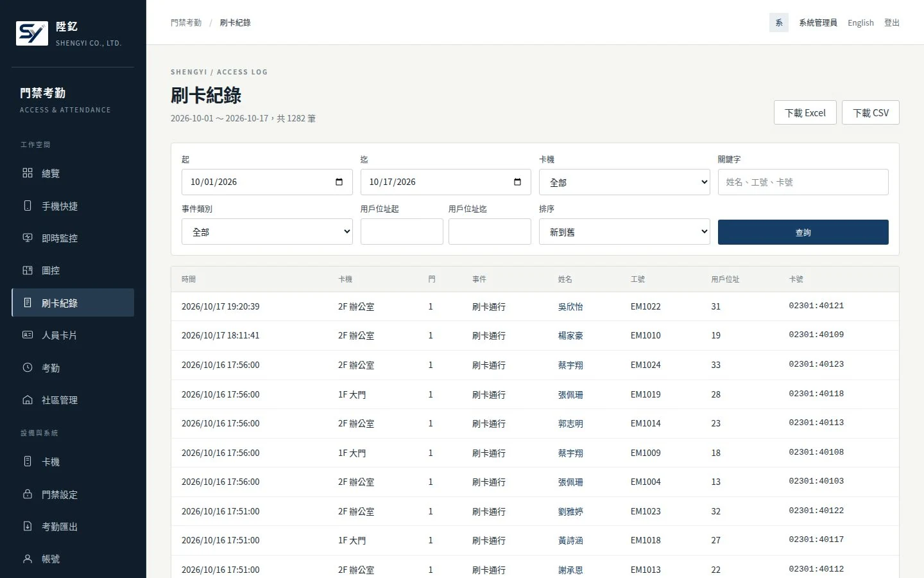Go to 總覽 in the sidebar
The height and width of the screenshot is (578, 924).
(73, 173)
